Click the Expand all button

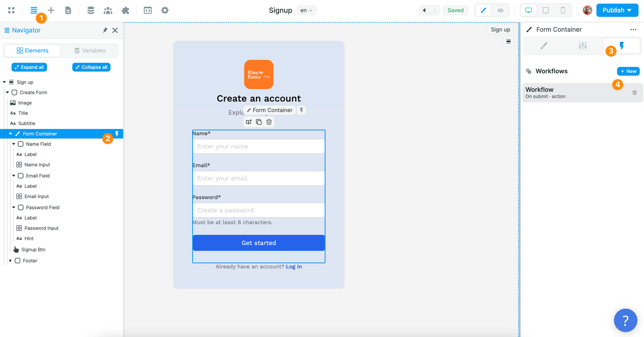[29, 67]
